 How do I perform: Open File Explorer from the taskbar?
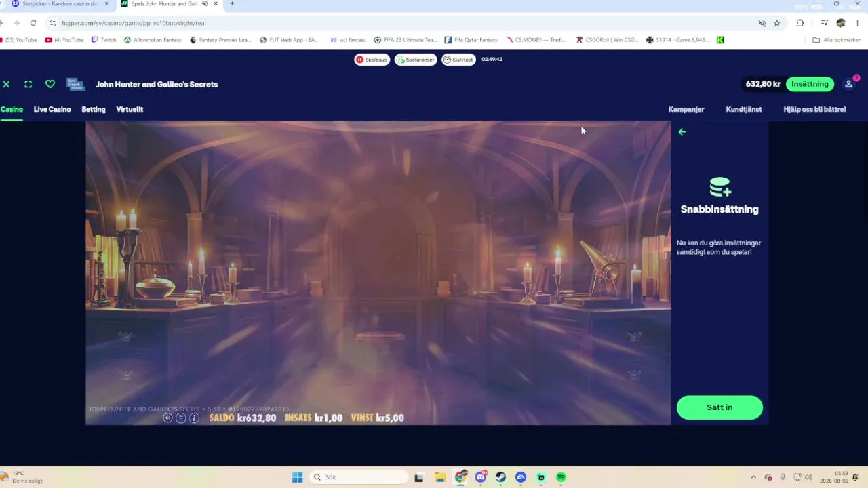439,477
